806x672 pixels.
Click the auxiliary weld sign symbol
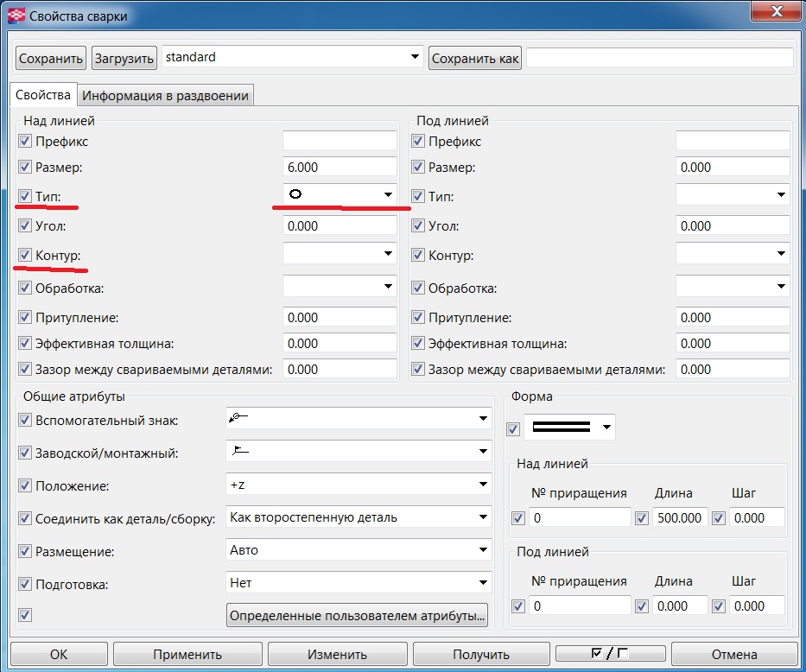pyautogui.click(x=238, y=418)
